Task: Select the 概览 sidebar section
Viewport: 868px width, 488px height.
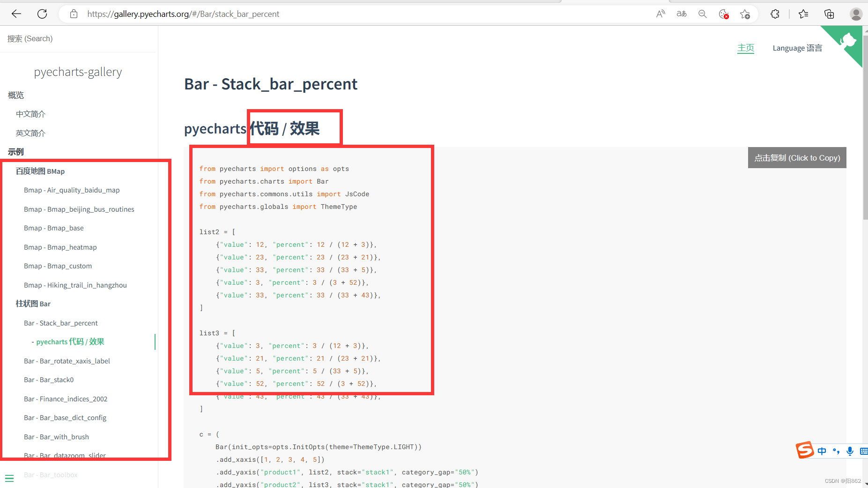Action: click(x=16, y=95)
